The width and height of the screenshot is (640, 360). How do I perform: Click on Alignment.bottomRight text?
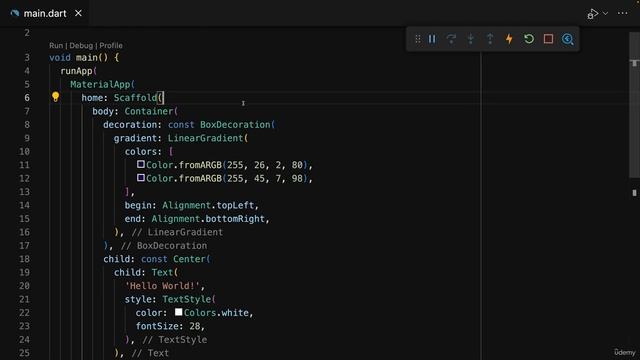click(208, 219)
